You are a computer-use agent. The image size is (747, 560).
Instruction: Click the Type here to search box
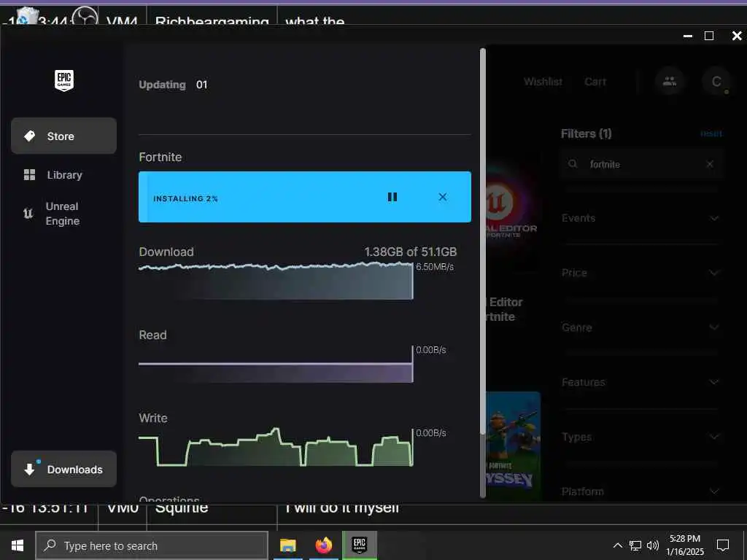coord(152,545)
